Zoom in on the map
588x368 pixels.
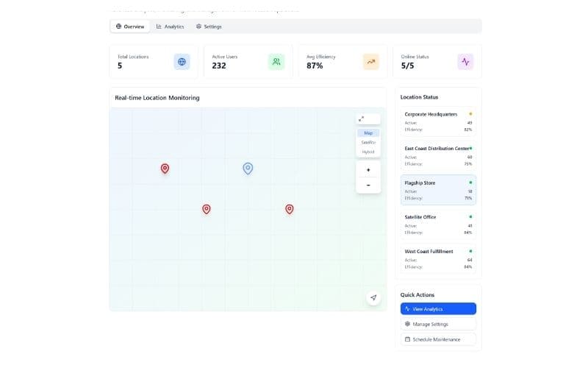[368, 170]
